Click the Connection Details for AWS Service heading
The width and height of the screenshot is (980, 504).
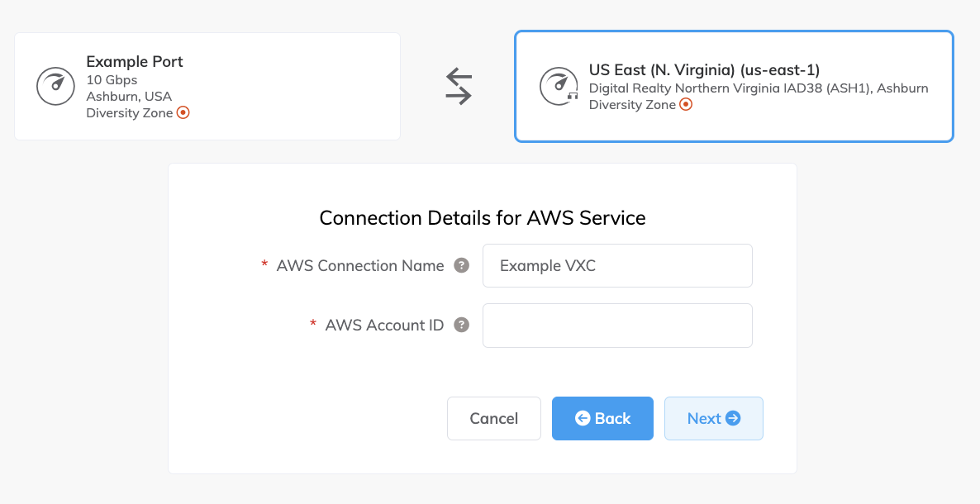[482, 218]
